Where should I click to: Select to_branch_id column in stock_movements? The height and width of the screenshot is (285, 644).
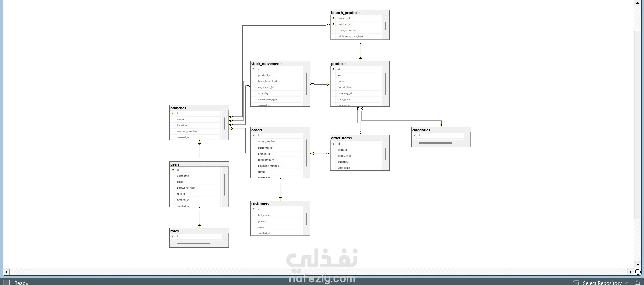click(277, 88)
